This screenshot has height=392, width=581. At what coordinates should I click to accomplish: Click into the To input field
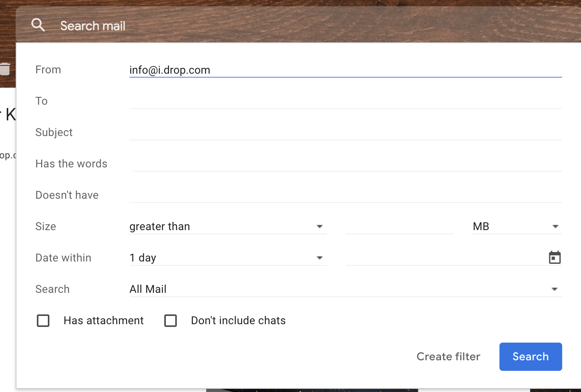345,101
